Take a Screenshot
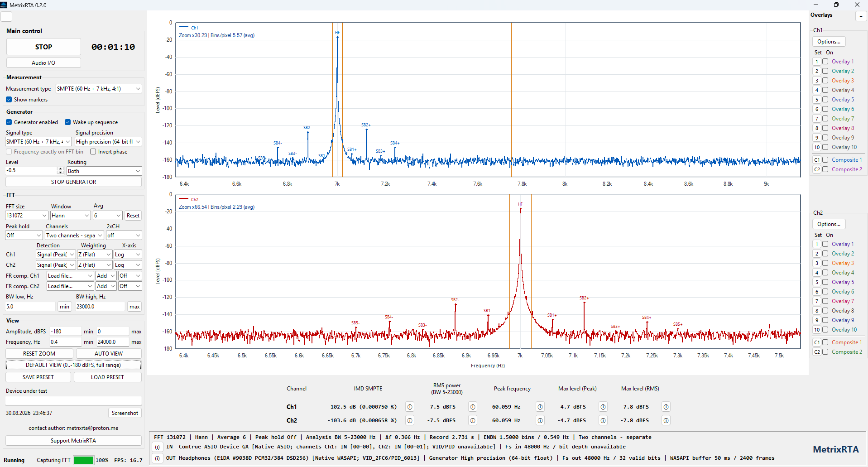 [x=125, y=413]
